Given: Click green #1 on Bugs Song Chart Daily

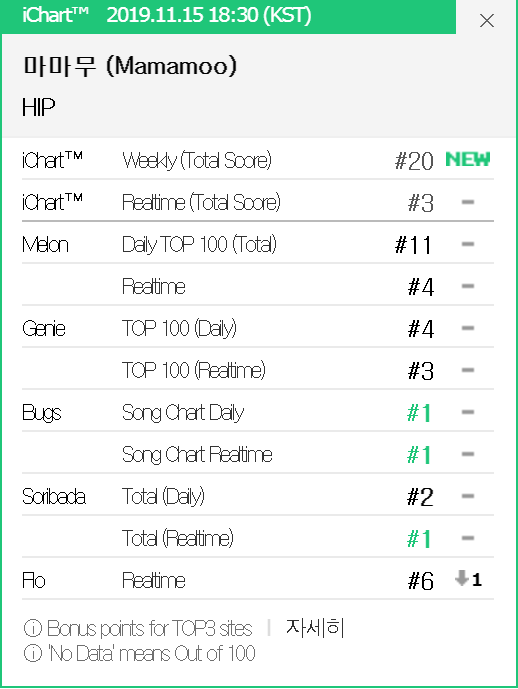Looking at the screenshot, I should coord(419,413).
